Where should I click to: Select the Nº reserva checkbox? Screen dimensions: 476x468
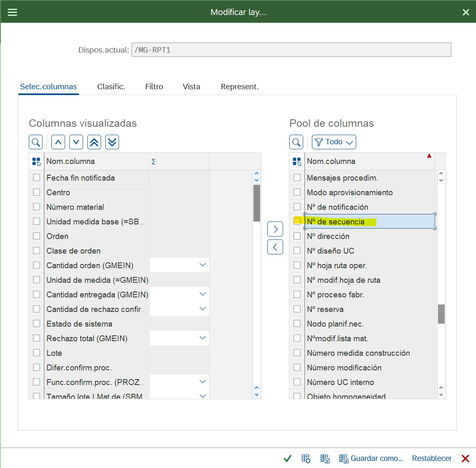pos(297,309)
